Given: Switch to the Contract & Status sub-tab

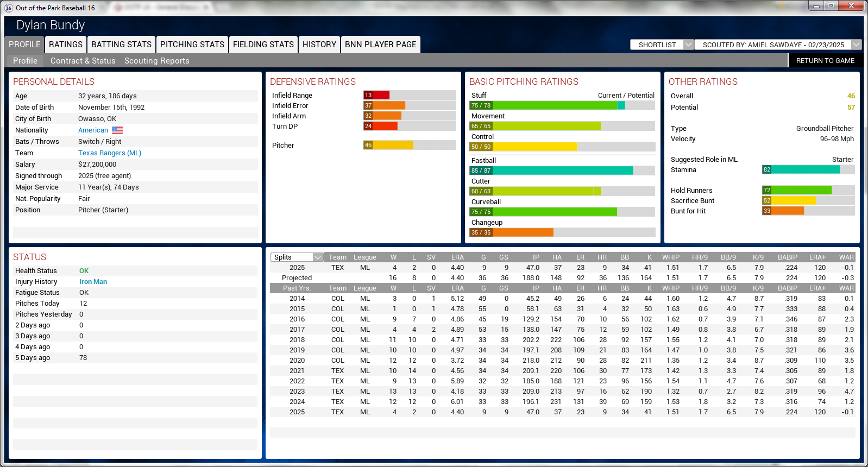Looking at the screenshot, I should pos(83,61).
